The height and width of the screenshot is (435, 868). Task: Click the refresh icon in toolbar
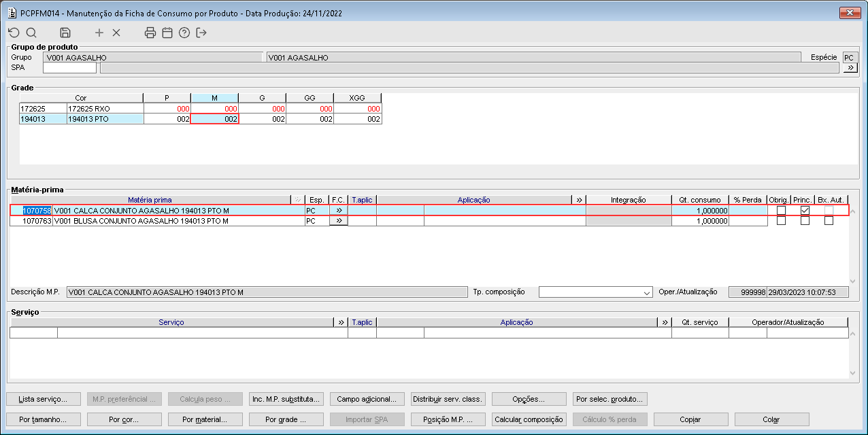(14, 33)
